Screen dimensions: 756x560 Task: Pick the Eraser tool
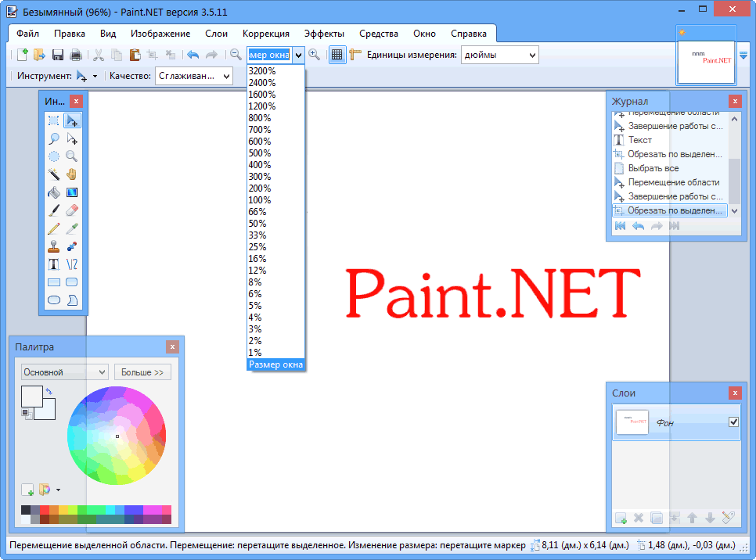pos(72,210)
